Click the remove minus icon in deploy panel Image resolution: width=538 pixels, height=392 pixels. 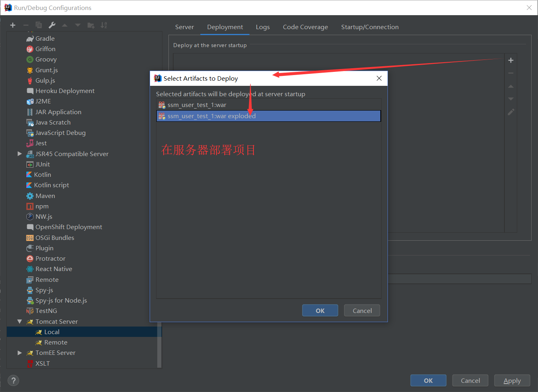pyautogui.click(x=511, y=73)
